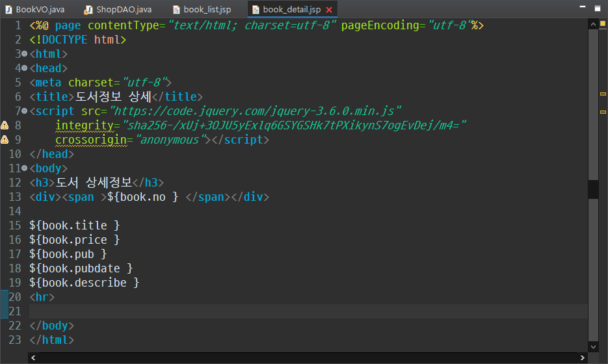Click ${book.describe } expression on line 19
The width and height of the screenshot is (608, 364).
tap(84, 283)
